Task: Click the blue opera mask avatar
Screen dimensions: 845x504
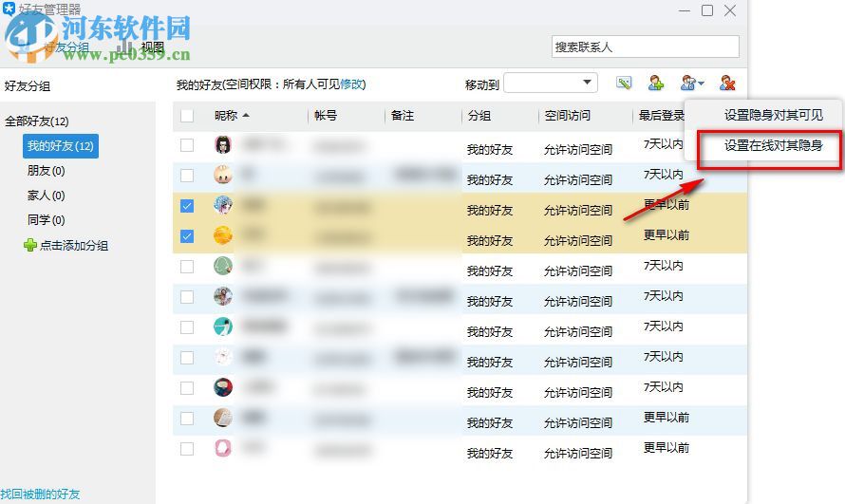Action: coord(223,205)
